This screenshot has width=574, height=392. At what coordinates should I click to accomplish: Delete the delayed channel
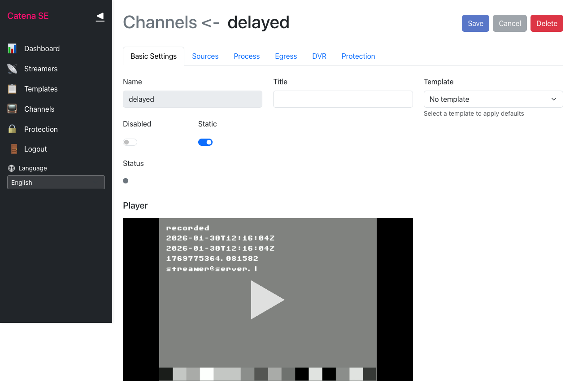[x=547, y=23]
